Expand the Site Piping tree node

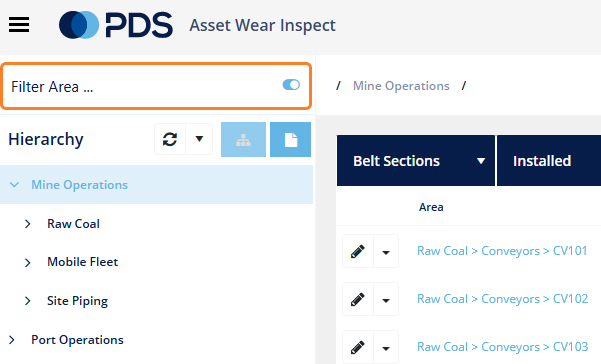28,301
